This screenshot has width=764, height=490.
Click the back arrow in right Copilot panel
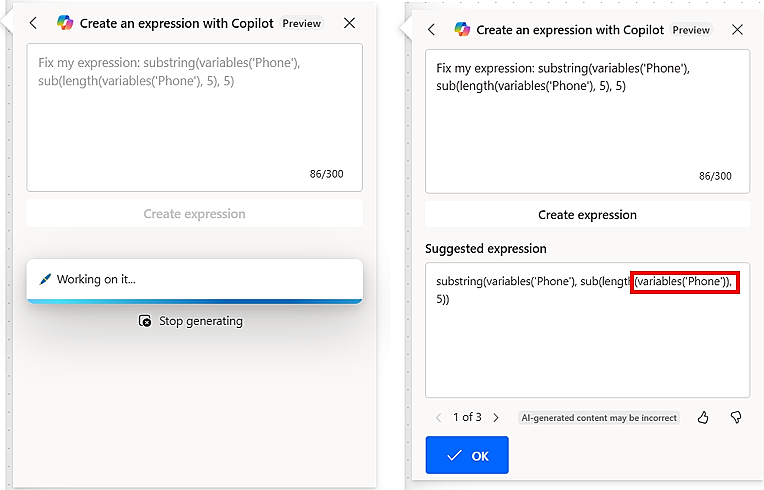[x=432, y=30]
